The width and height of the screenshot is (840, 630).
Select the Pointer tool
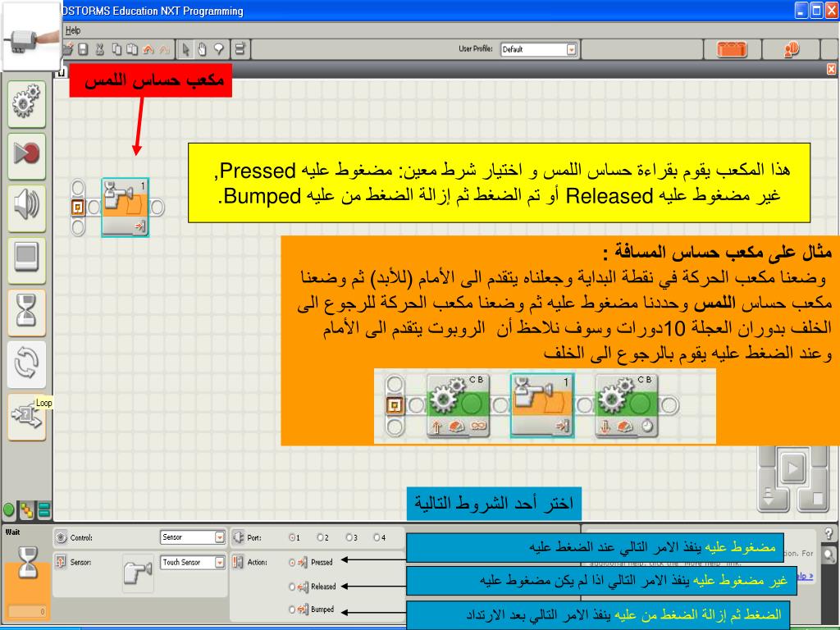(x=185, y=50)
